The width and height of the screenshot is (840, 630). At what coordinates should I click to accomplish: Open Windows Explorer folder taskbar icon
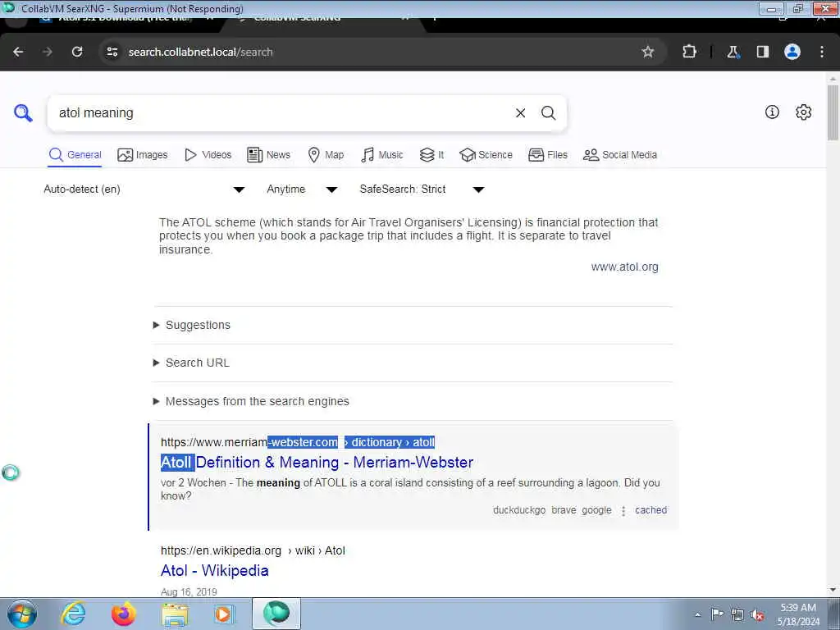(x=176, y=614)
